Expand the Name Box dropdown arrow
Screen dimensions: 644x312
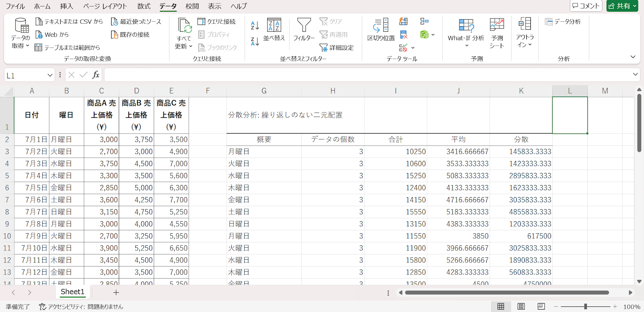pyautogui.click(x=50, y=75)
